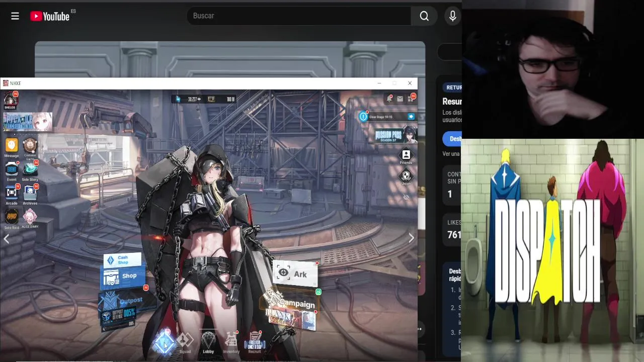Focus the YouTube Buscar search field
644x362 pixels.
coord(299,16)
